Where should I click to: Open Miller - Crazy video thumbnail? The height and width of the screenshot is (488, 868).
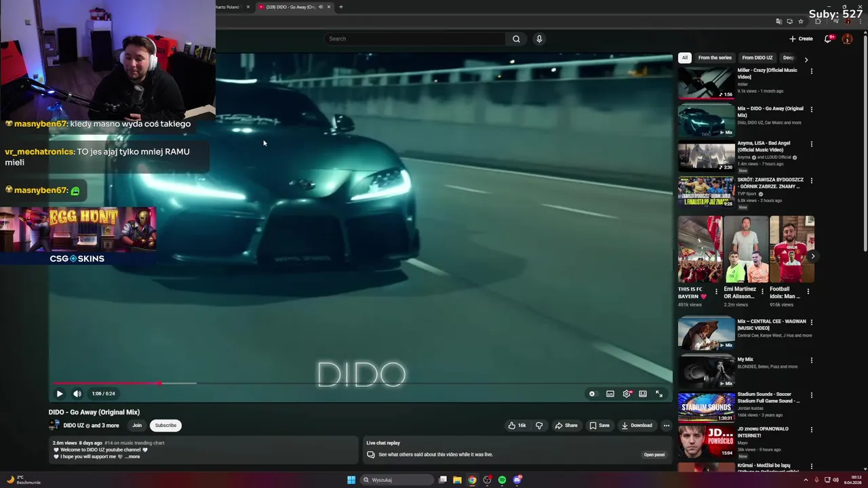click(706, 83)
